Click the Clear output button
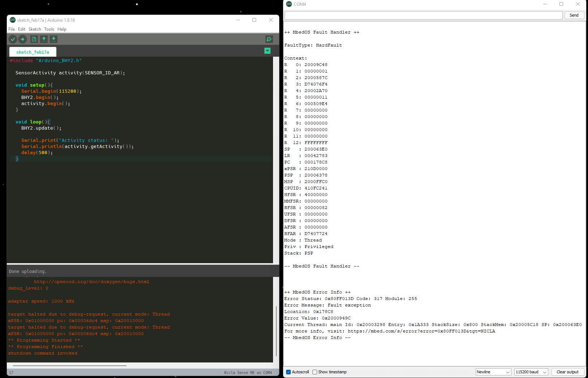Screen dimensions: 588x378 pos(567,372)
